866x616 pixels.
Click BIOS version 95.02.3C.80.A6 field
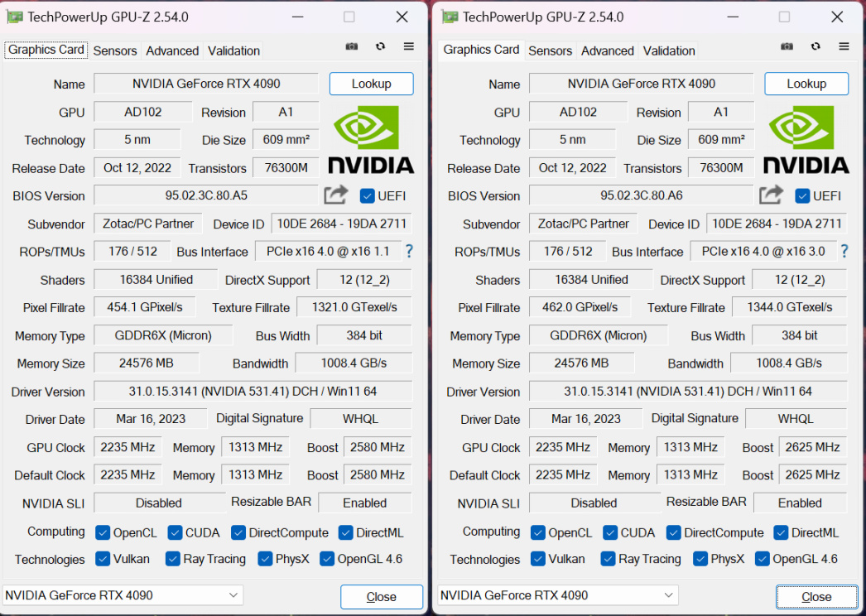[x=641, y=195]
